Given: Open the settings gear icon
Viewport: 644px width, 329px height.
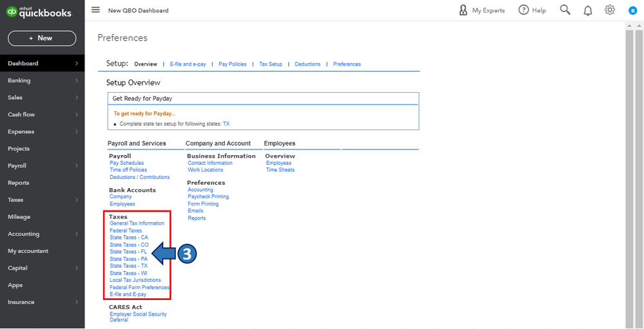Looking at the screenshot, I should pyautogui.click(x=610, y=10).
